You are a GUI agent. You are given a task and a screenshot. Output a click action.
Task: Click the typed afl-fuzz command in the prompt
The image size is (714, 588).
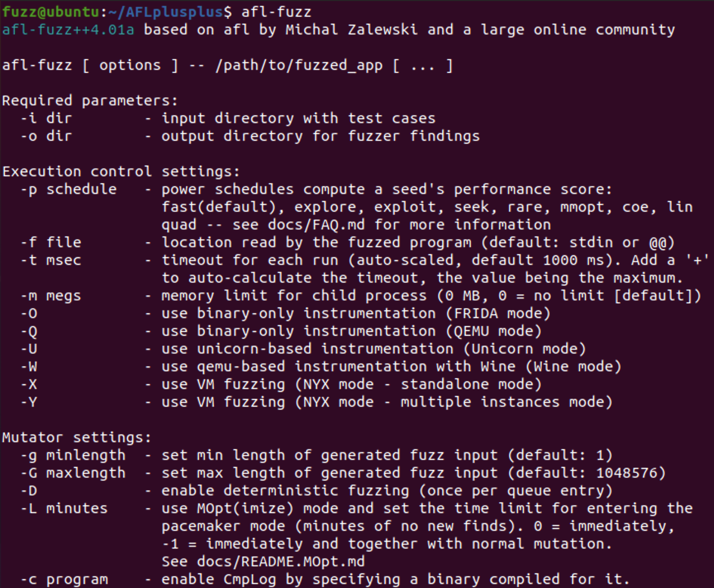tap(276, 11)
